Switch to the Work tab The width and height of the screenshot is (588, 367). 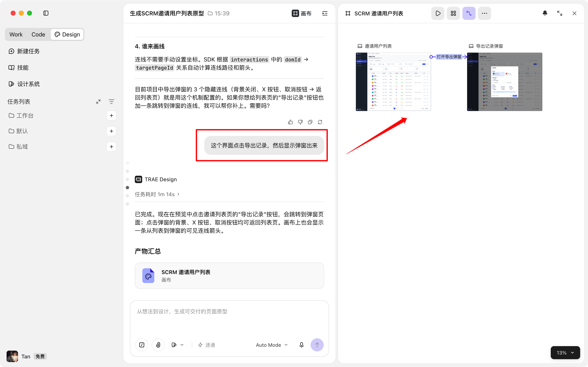tap(16, 34)
